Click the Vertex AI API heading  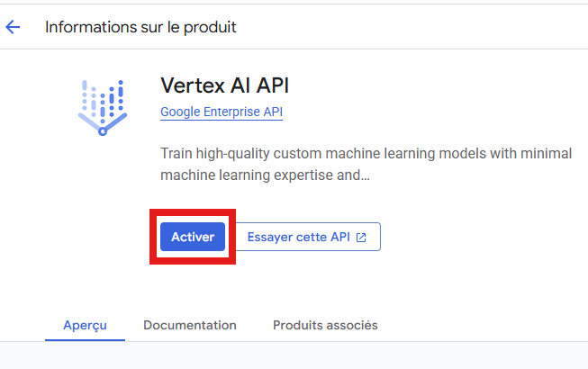click(x=224, y=85)
